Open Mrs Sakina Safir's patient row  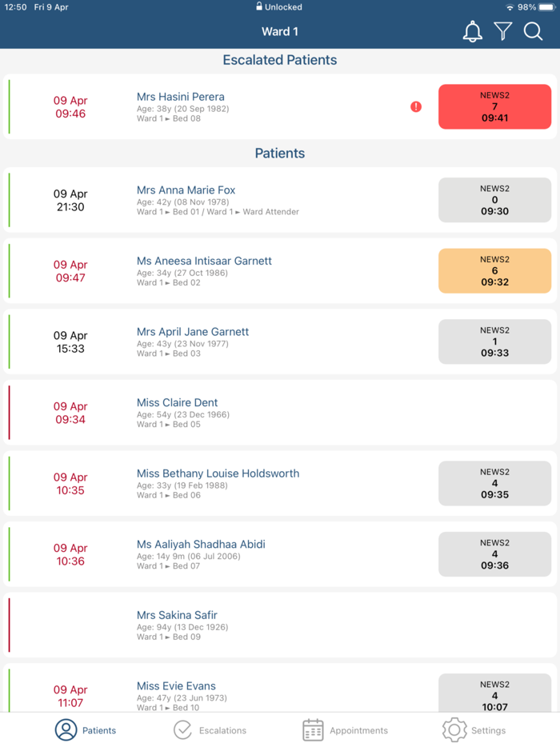[x=177, y=616]
